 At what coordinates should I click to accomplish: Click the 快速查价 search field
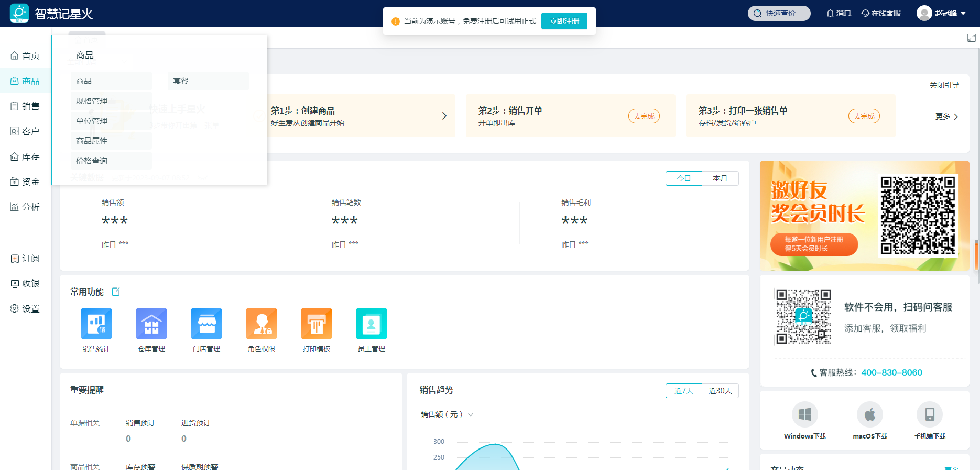tap(779, 13)
